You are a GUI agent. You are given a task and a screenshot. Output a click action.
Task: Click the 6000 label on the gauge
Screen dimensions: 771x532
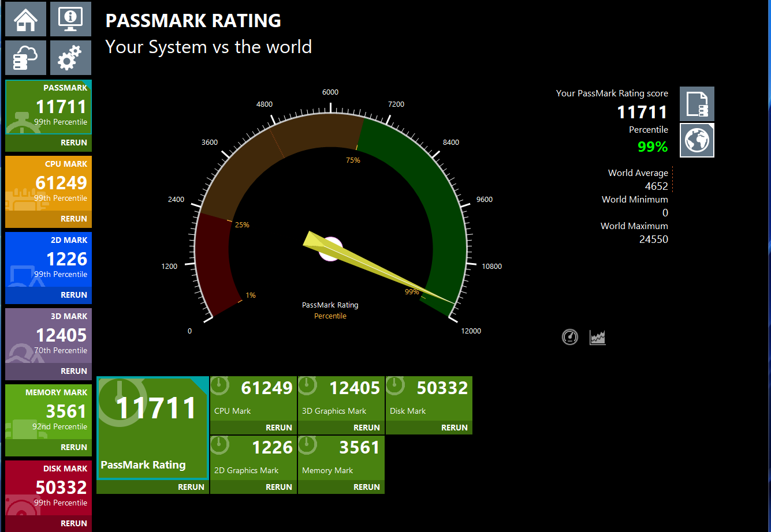[x=330, y=92]
